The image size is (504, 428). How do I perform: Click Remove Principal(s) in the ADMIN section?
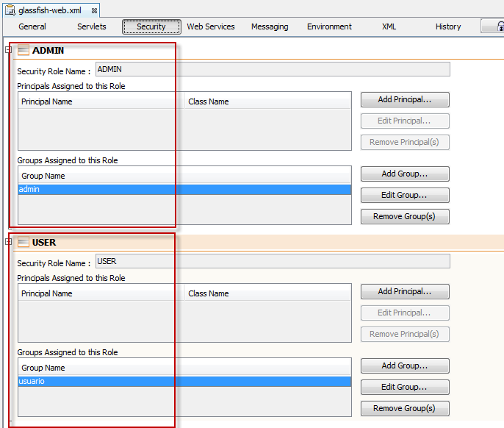[x=405, y=142]
